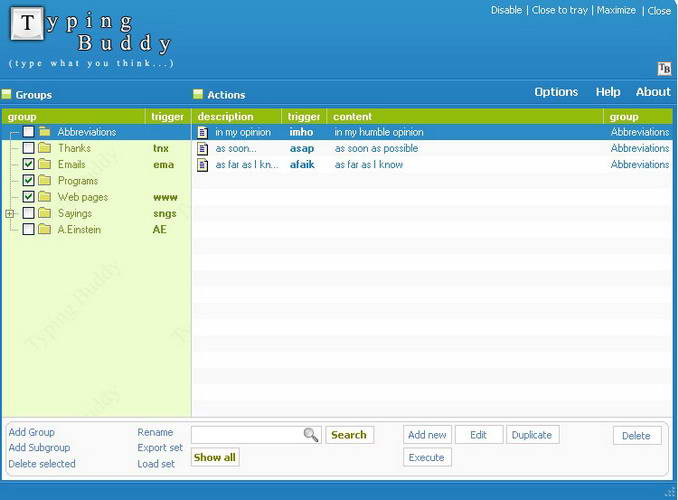The width and height of the screenshot is (678, 500).
Task: Click the Add Subgroup link
Action: pyautogui.click(x=39, y=448)
